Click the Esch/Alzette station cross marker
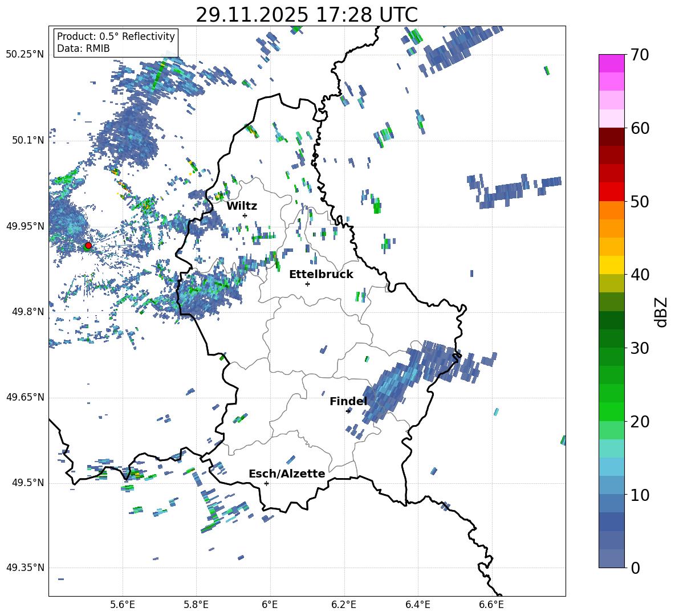Image resolution: width=675 pixels, height=616 pixels. pos(266,483)
